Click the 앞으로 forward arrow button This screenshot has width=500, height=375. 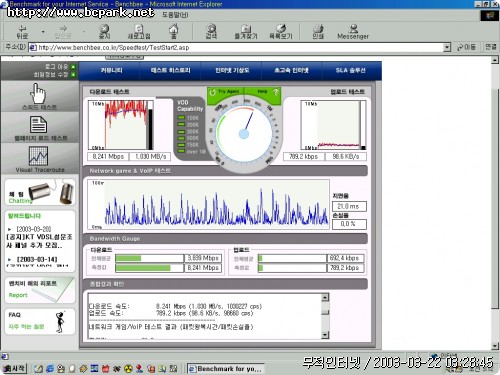click(x=63, y=32)
